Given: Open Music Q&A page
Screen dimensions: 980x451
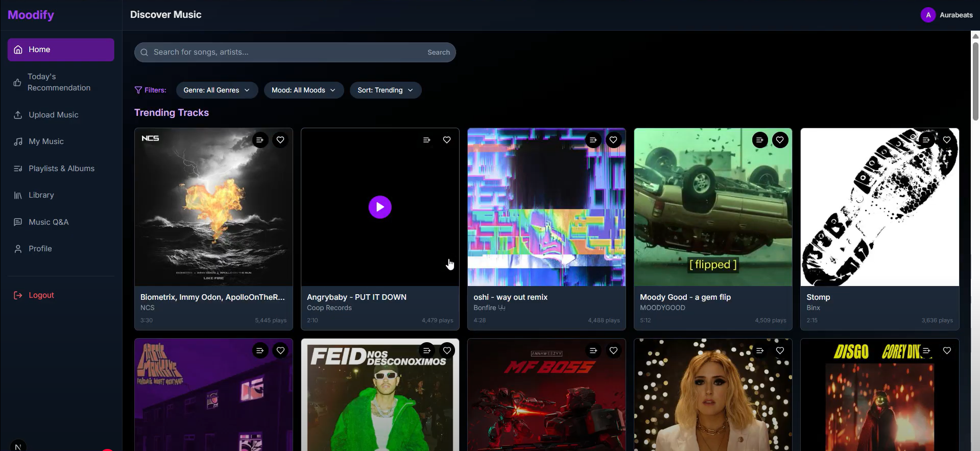Looking at the screenshot, I should point(61,222).
